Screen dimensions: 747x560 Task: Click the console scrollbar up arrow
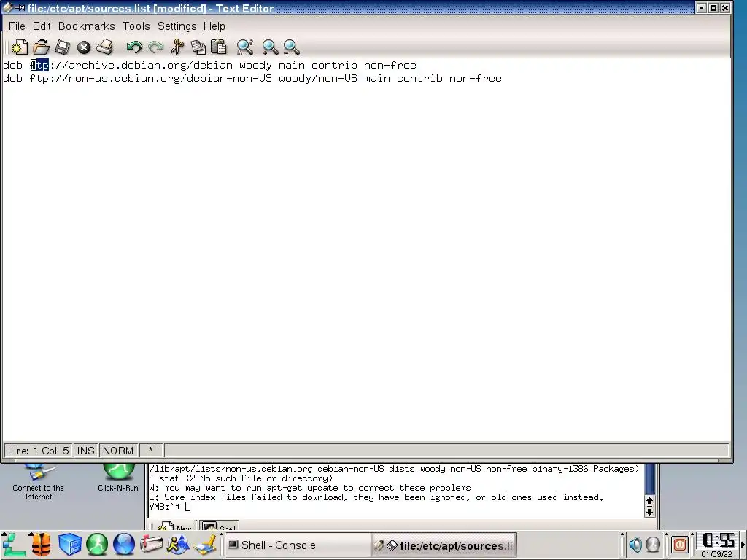649,502
